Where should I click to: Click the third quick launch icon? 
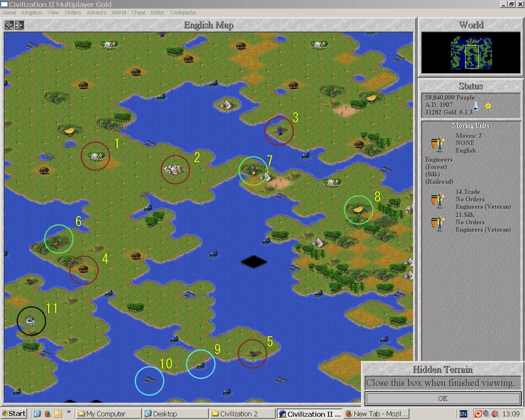click(x=58, y=413)
